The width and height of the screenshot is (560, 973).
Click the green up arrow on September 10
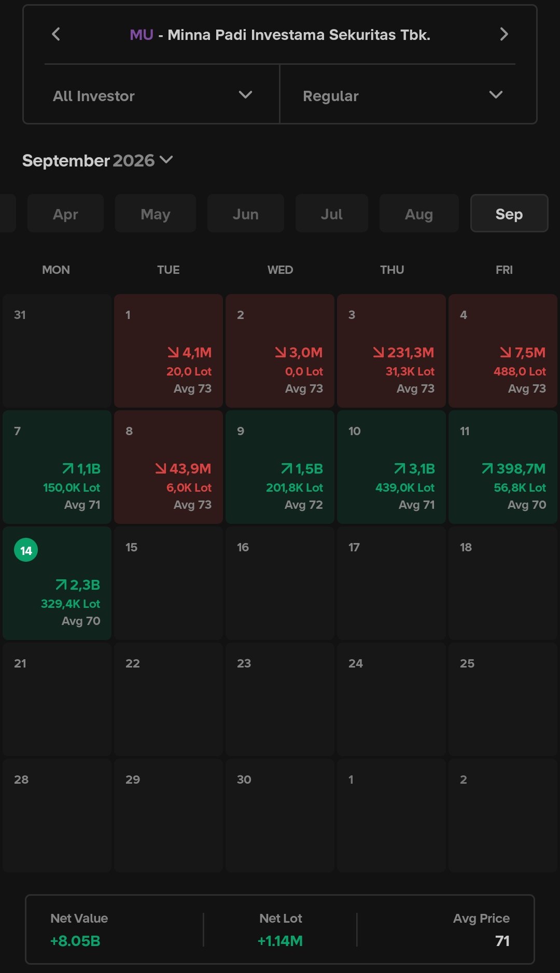coord(400,469)
